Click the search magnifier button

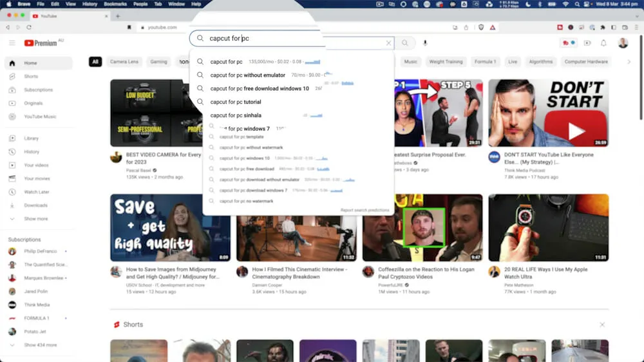pyautogui.click(x=405, y=43)
